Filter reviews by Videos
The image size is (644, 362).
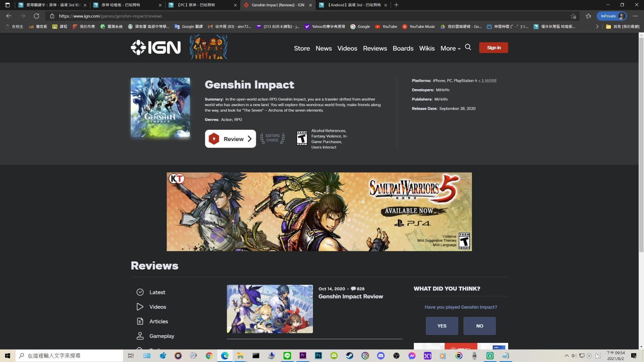[151, 307]
